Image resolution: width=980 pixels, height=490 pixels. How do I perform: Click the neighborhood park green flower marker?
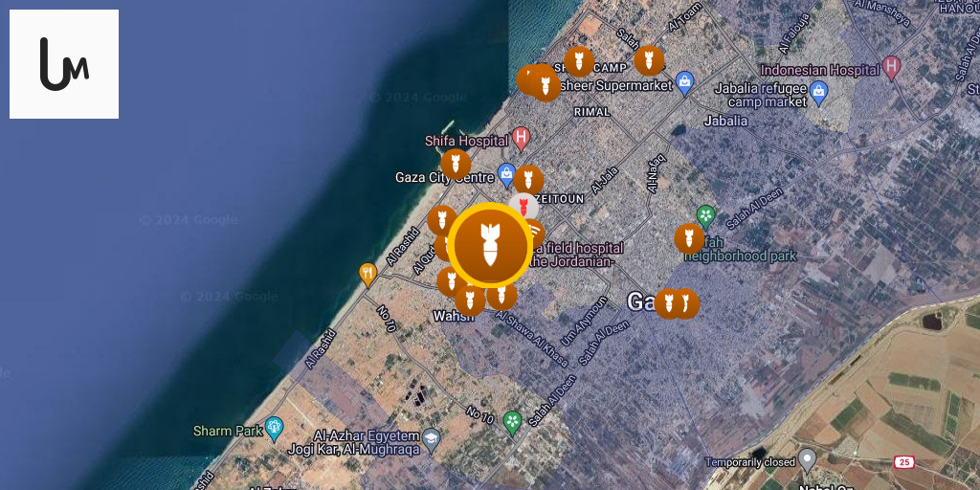(x=705, y=216)
